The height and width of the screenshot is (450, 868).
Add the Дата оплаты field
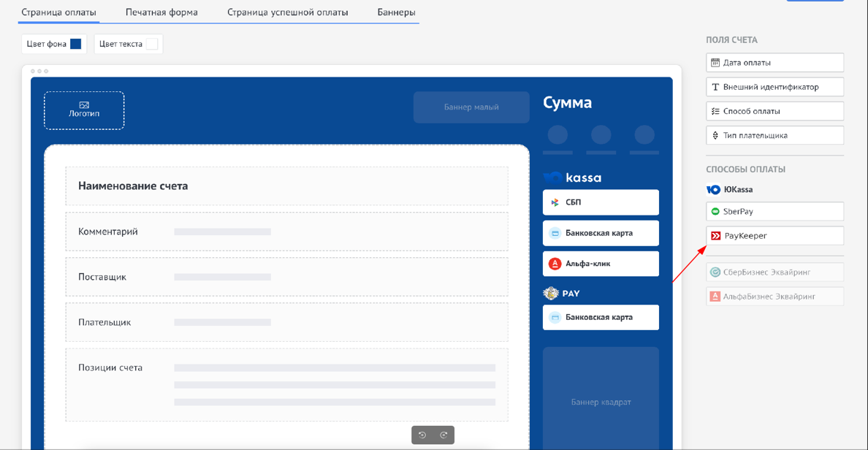pos(774,63)
